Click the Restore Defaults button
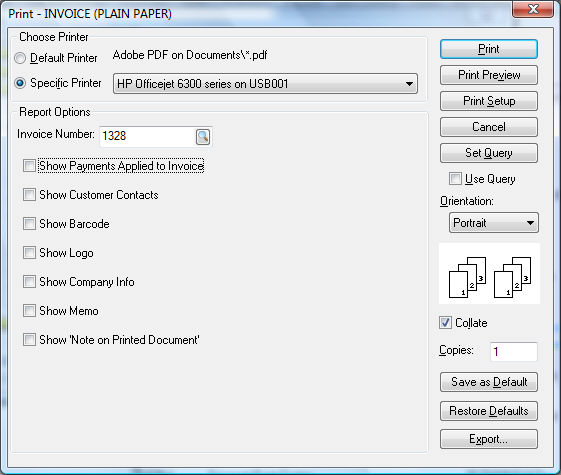This screenshot has height=475, width=561. [489, 411]
